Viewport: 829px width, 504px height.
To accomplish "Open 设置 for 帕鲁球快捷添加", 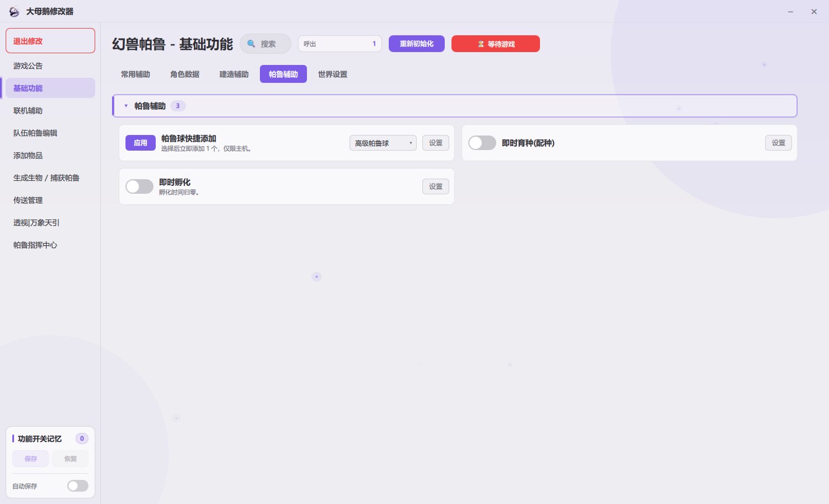I will tap(436, 143).
